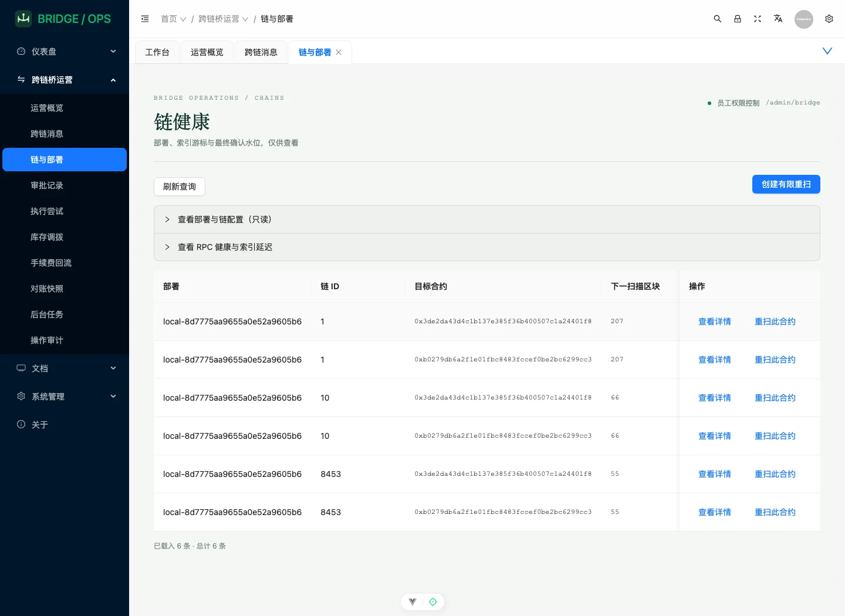Click the 文档 monitor icon
The height and width of the screenshot is (616, 845).
[x=21, y=368]
